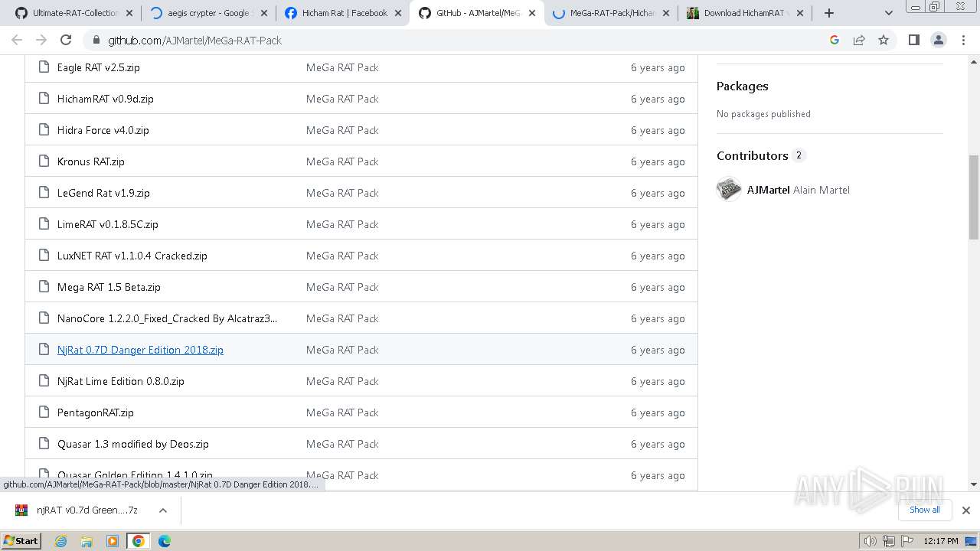This screenshot has height=551, width=980.
Task: Open the Eagle RAT v2.5.zip file link
Action: (x=98, y=67)
